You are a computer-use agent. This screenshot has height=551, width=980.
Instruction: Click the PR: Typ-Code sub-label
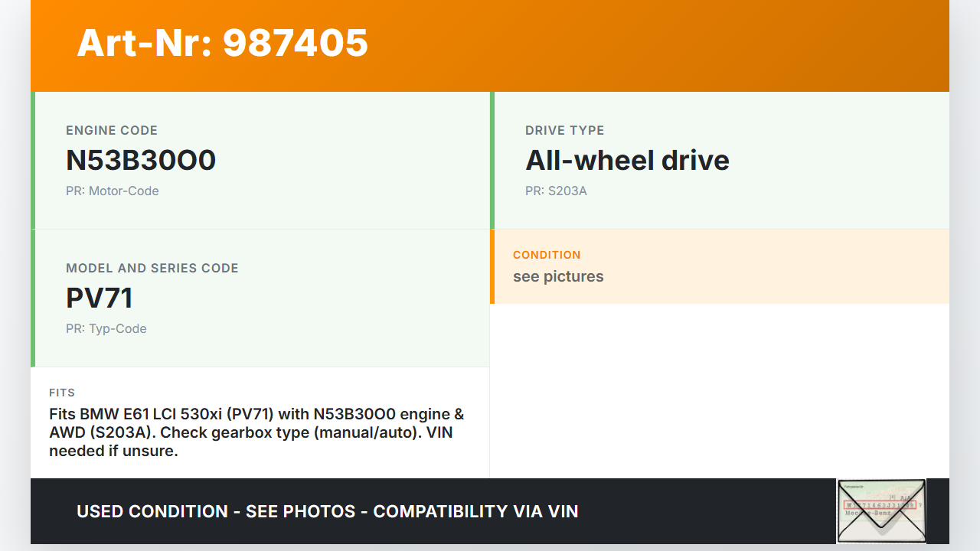106,328
